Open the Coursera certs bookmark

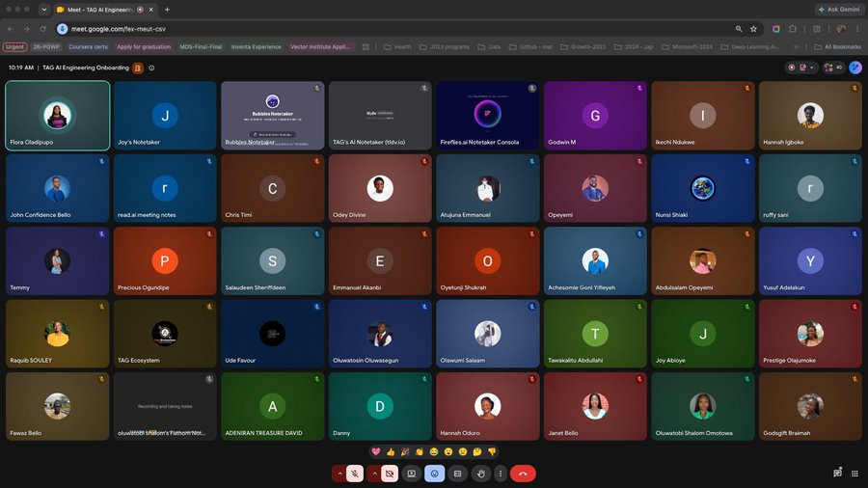(88, 47)
